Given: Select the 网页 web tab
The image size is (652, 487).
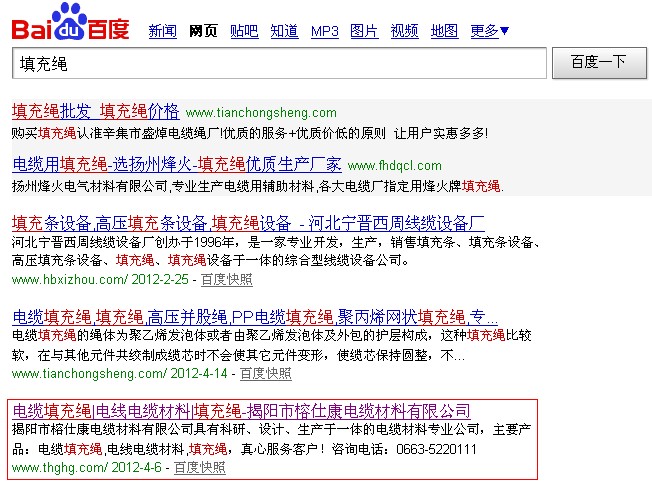Looking at the screenshot, I should pyautogui.click(x=203, y=31).
